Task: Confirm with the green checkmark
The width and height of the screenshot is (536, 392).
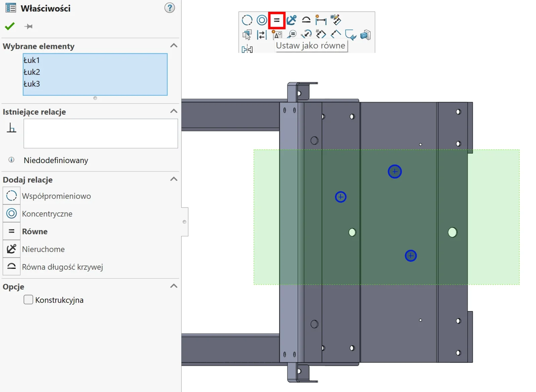Action: pos(10,26)
